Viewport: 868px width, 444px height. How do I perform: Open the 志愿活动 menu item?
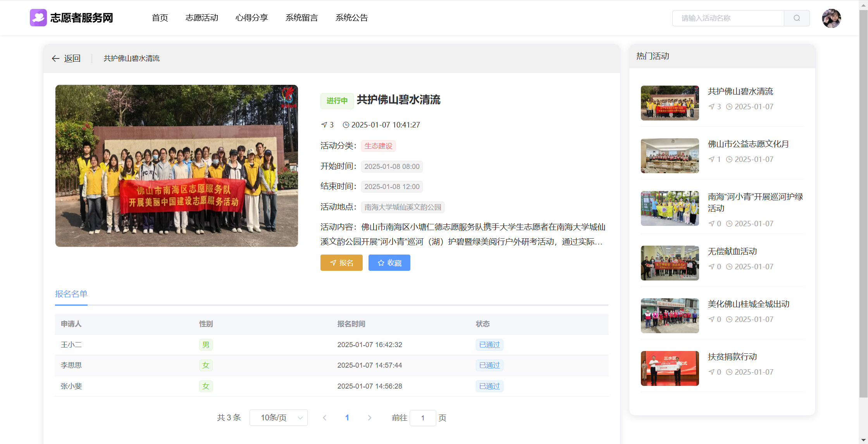(201, 18)
